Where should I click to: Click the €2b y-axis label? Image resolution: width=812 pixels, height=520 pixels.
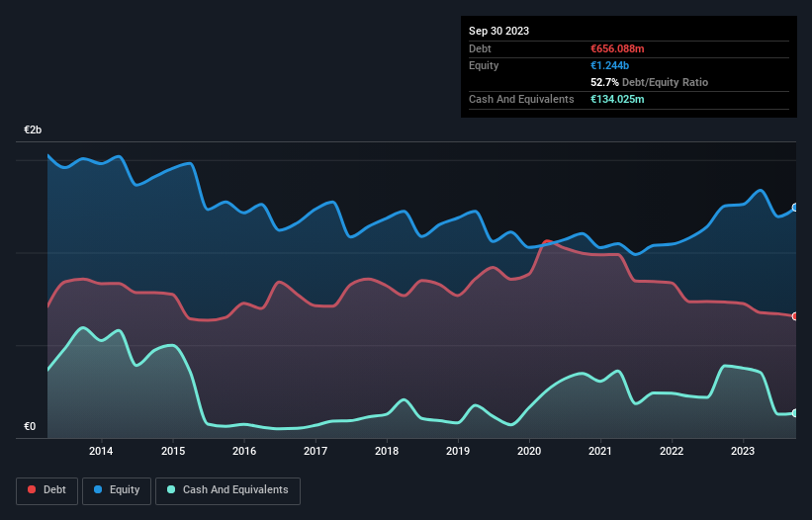pyautogui.click(x=33, y=130)
